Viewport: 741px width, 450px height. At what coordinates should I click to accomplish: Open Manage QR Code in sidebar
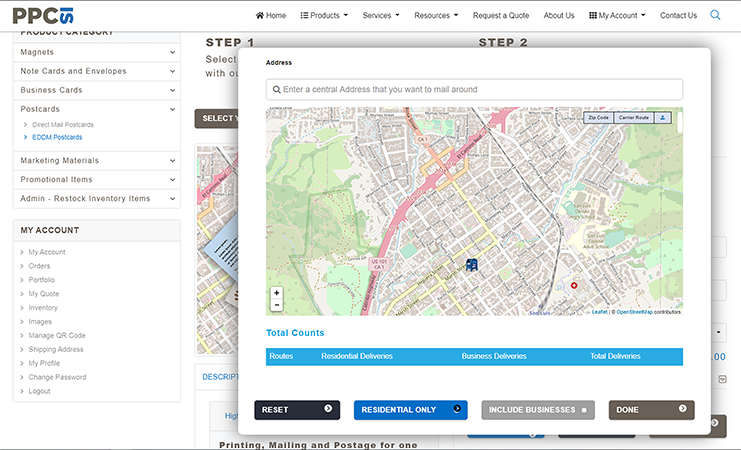coord(57,335)
